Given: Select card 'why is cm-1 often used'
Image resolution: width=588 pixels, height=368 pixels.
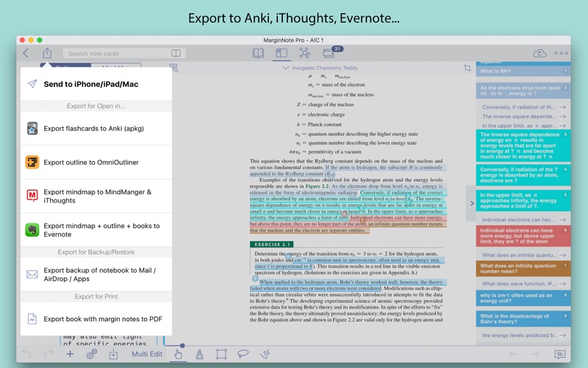Looking at the screenshot, I should 523,298.
